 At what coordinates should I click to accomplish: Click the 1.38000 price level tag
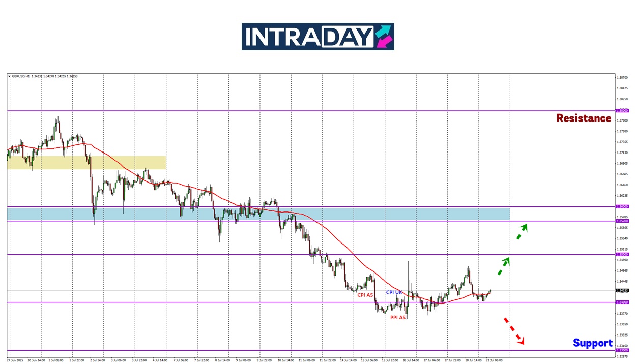622,110
